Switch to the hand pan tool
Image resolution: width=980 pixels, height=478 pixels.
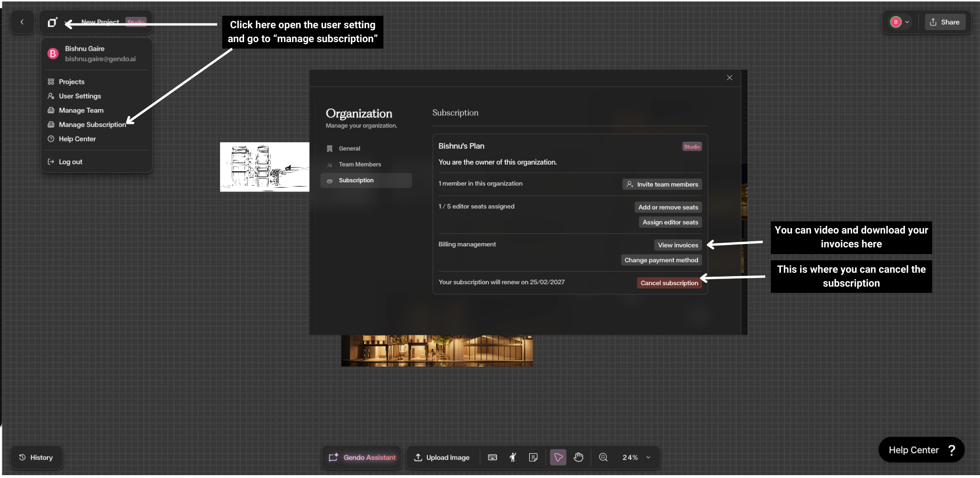click(579, 457)
